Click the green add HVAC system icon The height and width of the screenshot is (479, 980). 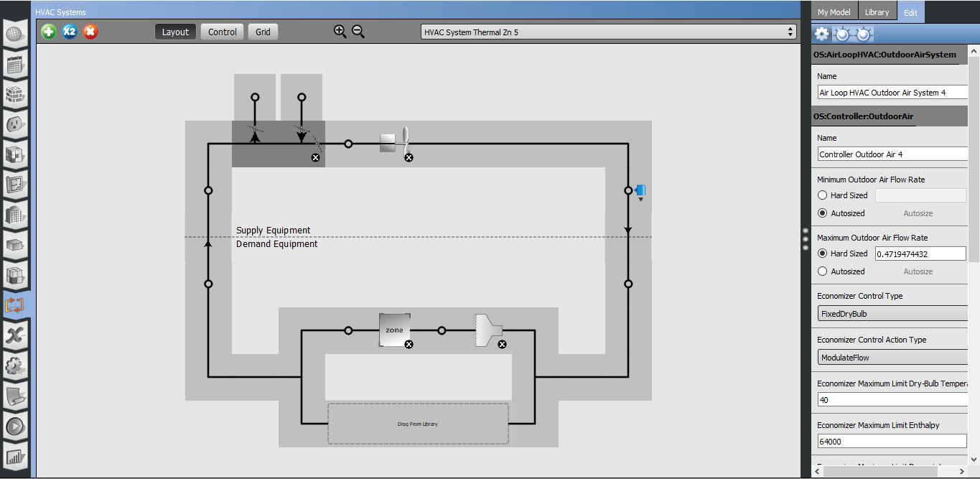(x=48, y=32)
